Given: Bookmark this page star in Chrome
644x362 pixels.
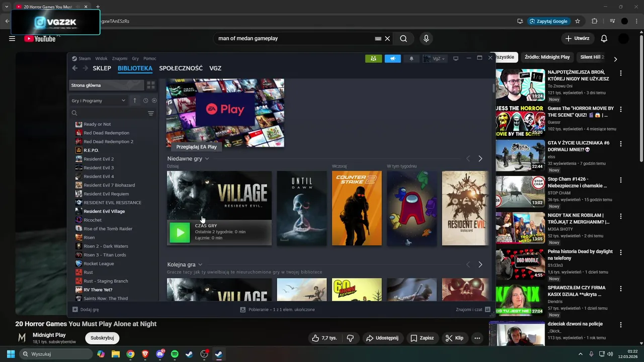Looking at the screenshot, I should 578,21.
